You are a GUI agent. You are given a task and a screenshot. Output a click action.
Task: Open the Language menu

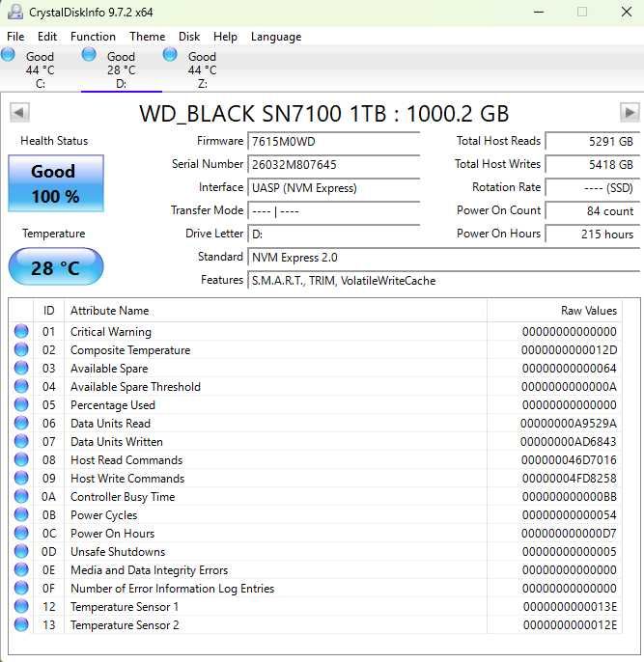276,37
